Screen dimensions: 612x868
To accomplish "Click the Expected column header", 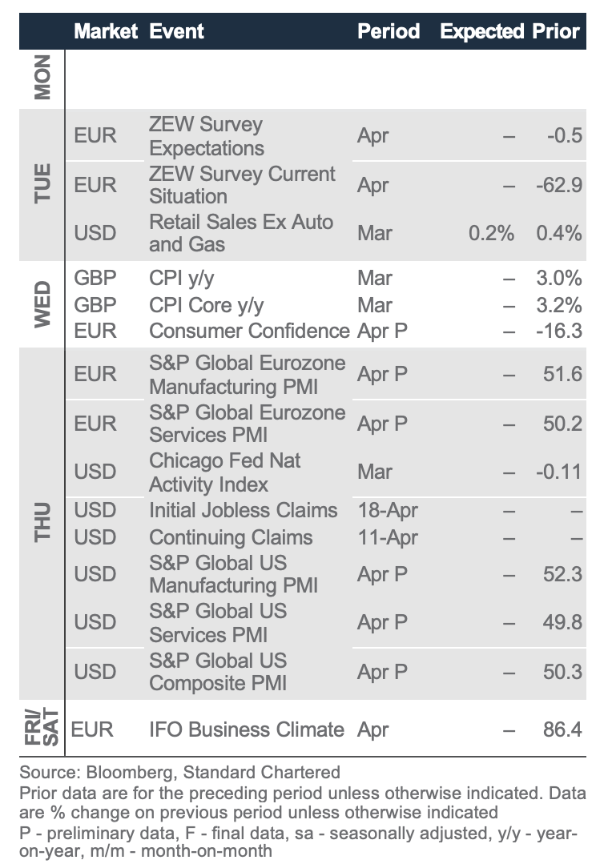I will 482,31.
